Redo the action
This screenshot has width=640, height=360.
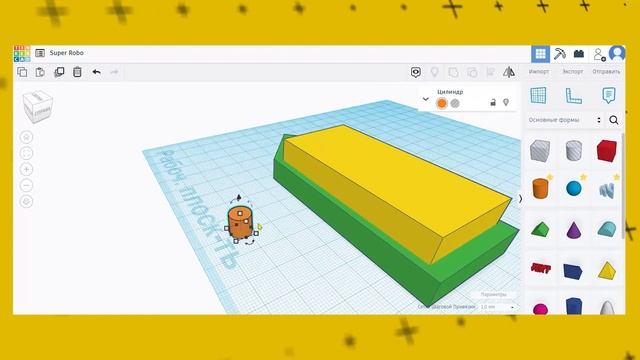(114, 72)
